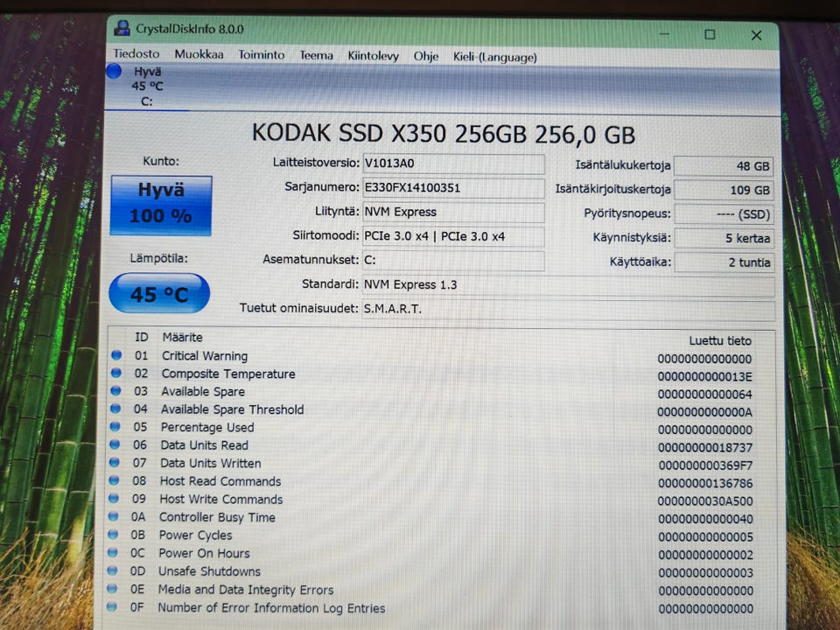Click the status dot for Data Units Written
Screen dimensions: 840x630
(x=114, y=462)
